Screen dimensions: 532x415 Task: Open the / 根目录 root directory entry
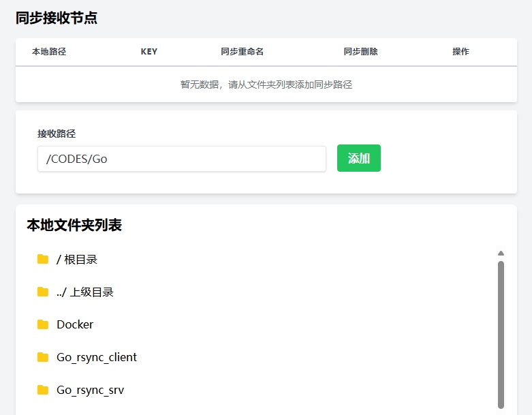[77, 259]
